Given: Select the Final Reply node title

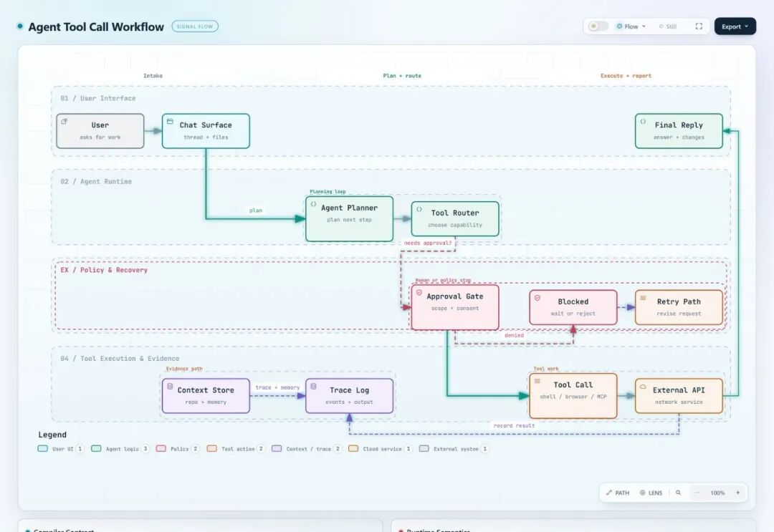Looking at the screenshot, I should (679, 125).
